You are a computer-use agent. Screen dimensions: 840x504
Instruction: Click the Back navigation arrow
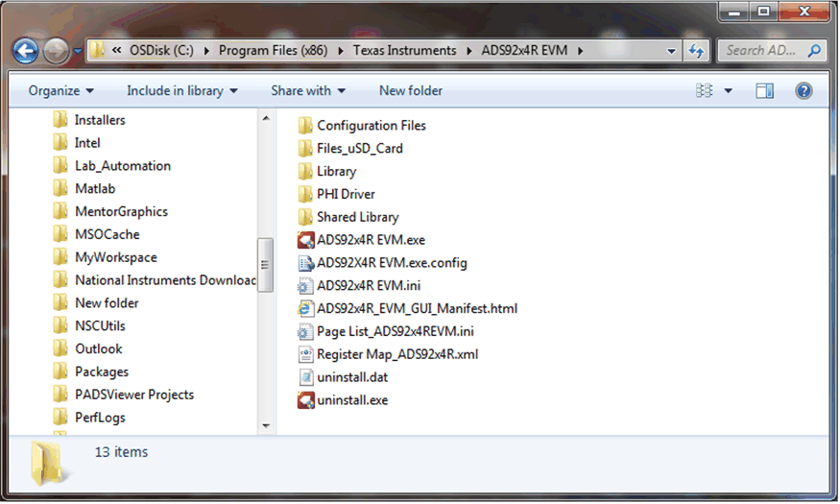coord(26,51)
